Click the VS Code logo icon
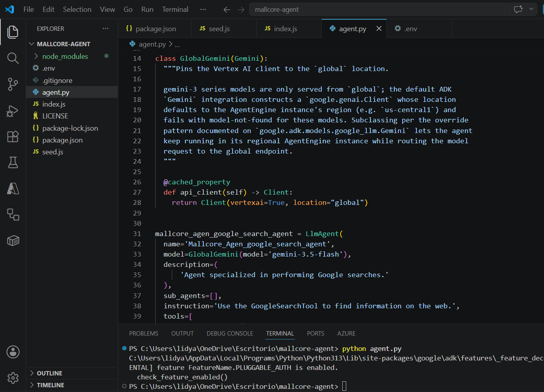Image resolution: width=544 pixels, height=392 pixels. click(9, 9)
